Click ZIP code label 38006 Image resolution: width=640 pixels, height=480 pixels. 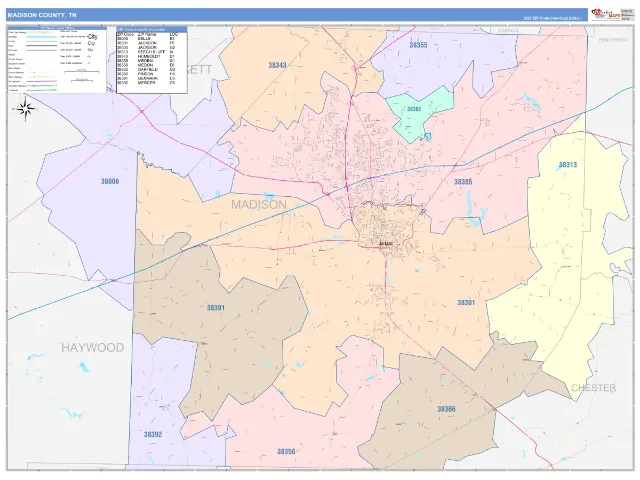[110, 181]
